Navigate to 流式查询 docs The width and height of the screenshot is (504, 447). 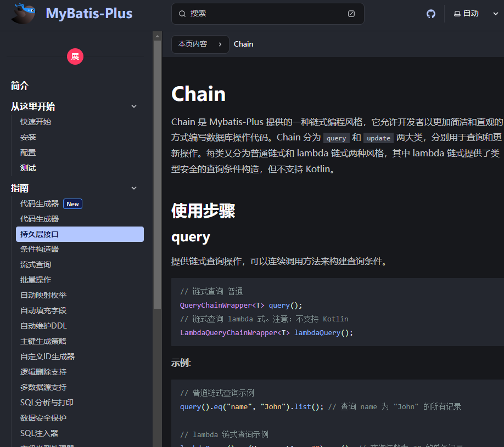tap(35, 264)
